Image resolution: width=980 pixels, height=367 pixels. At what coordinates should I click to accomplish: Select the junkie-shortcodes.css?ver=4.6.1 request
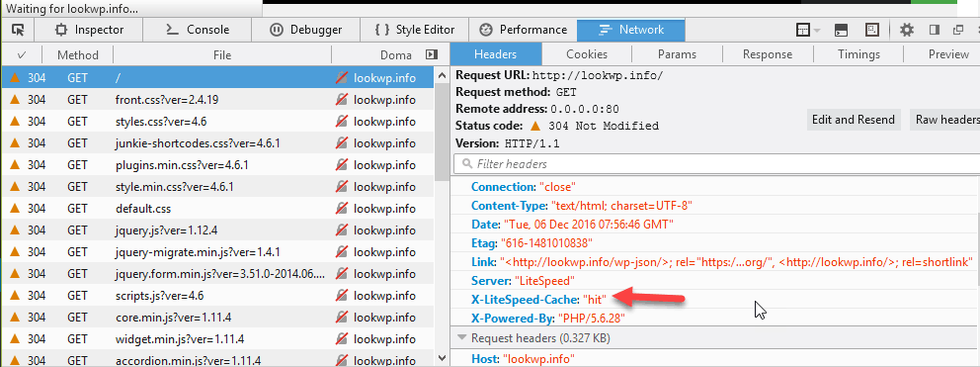(217, 143)
